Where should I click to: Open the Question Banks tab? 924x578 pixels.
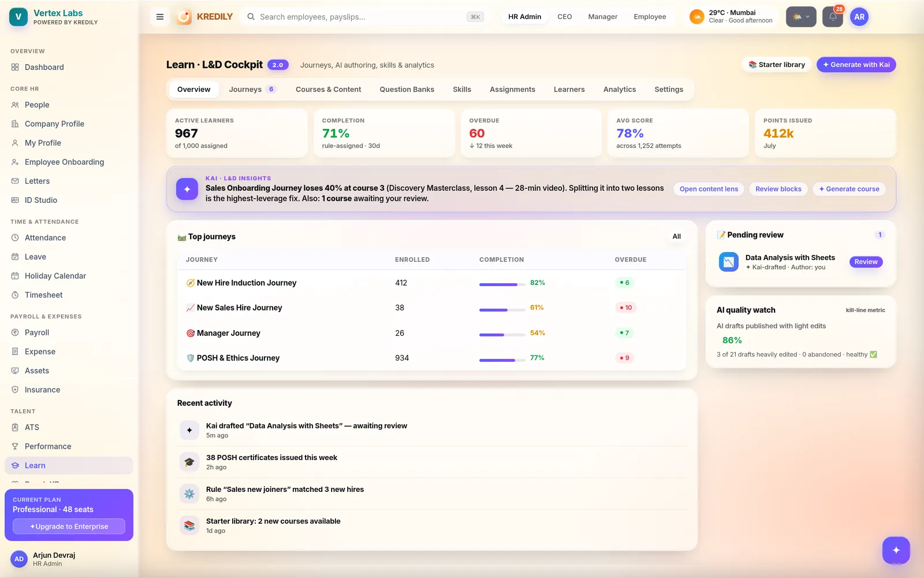click(x=407, y=89)
